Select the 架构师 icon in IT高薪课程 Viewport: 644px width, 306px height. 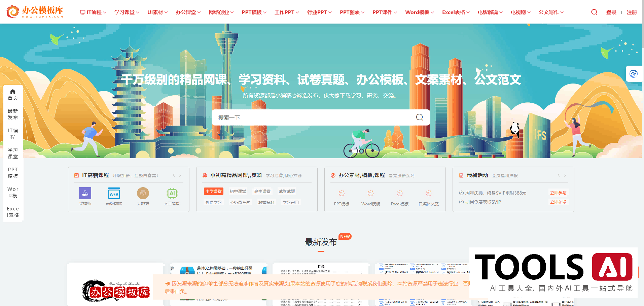(x=85, y=193)
